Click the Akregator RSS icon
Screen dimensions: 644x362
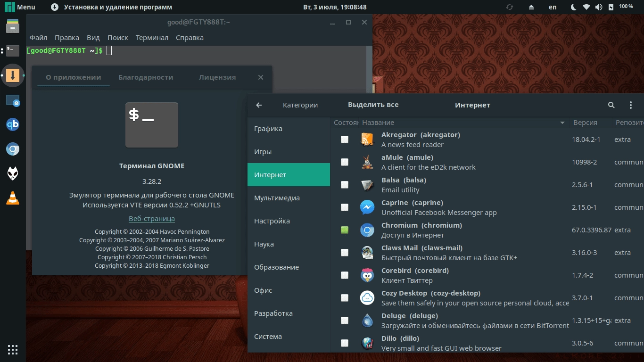coord(367,140)
